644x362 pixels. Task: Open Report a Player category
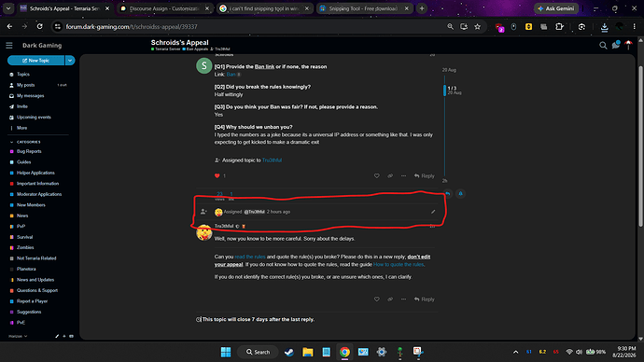point(32,300)
